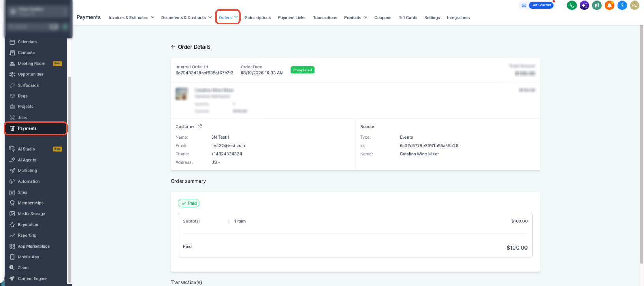Open Sites in the sidebar
The height and width of the screenshot is (286, 644).
coord(22,192)
